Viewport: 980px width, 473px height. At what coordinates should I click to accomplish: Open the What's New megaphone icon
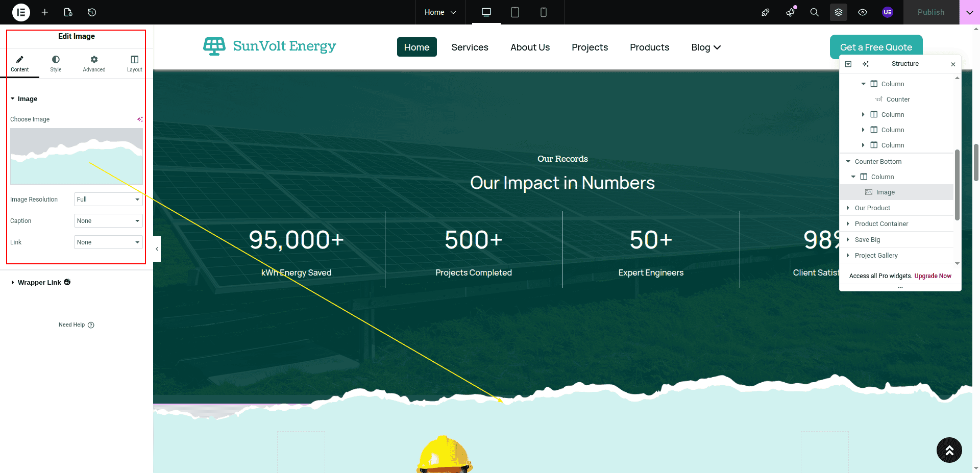point(790,12)
